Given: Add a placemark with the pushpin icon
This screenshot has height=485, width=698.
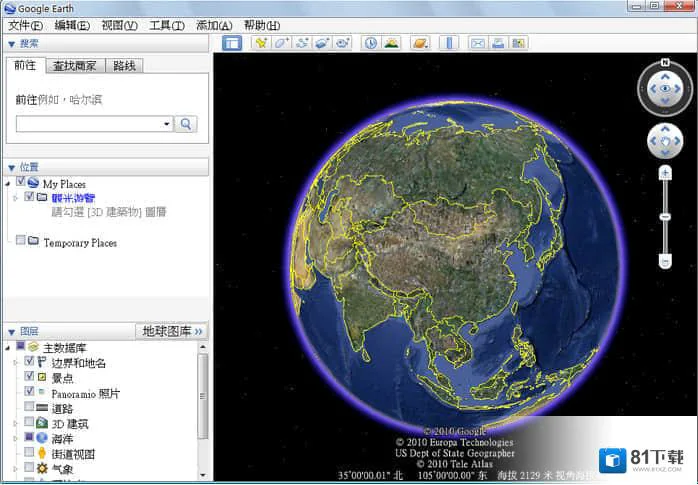Looking at the screenshot, I should pos(261,43).
